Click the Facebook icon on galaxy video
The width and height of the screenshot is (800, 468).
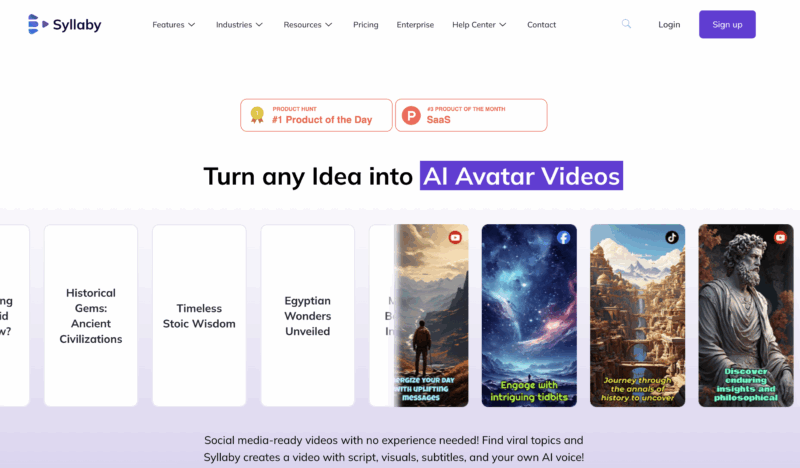pyautogui.click(x=563, y=237)
